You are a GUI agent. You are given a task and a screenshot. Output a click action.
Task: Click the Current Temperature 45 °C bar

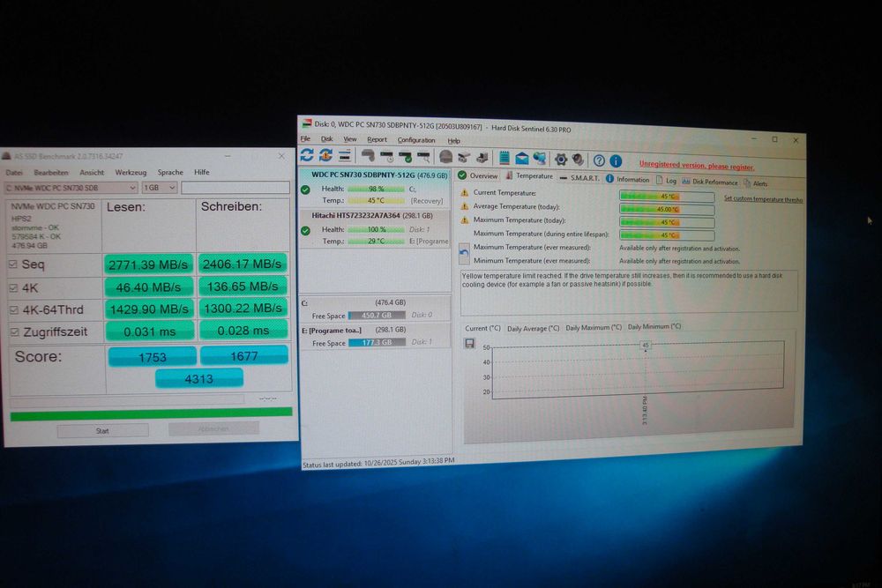pos(667,197)
